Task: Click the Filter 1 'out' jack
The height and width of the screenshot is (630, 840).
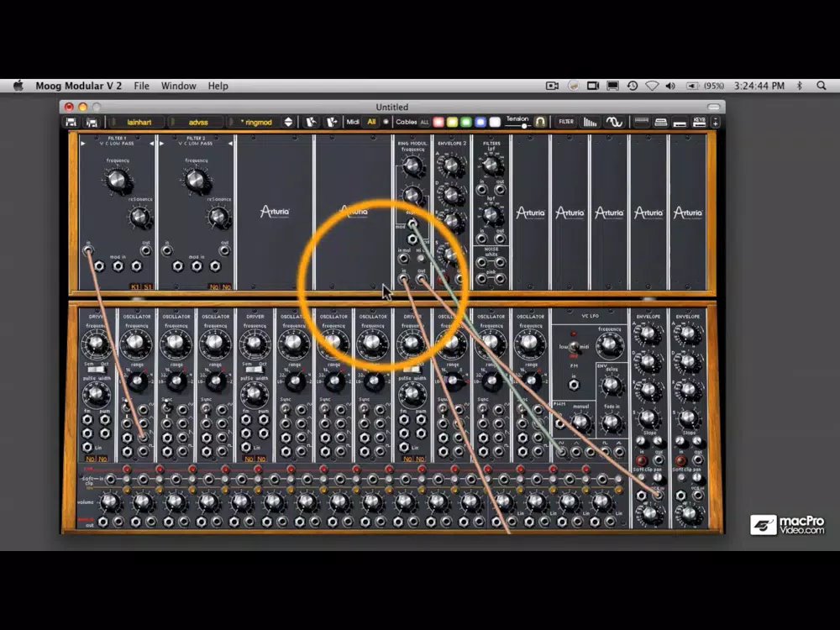Action: click(145, 250)
